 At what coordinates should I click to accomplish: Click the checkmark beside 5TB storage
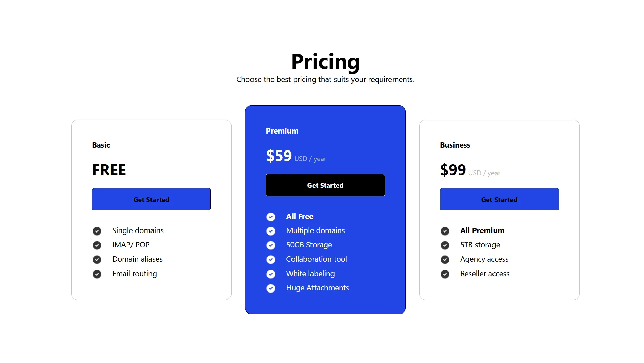[x=445, y=245]
